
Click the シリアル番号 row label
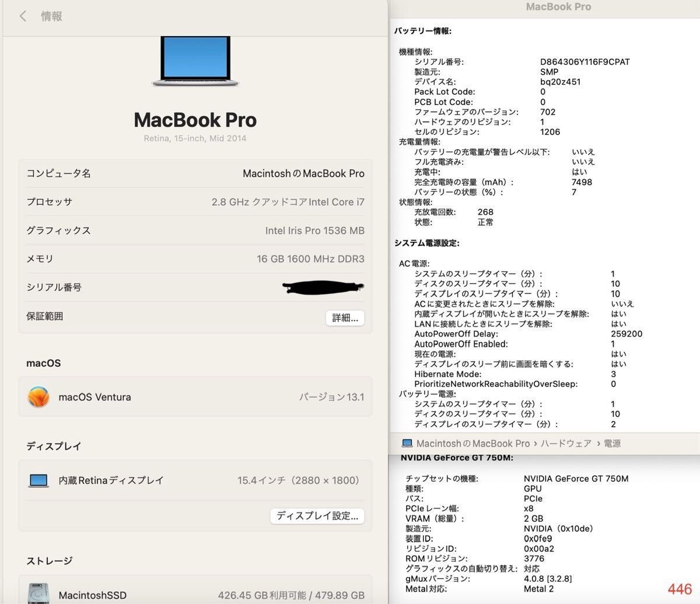[x=54, y=287]
